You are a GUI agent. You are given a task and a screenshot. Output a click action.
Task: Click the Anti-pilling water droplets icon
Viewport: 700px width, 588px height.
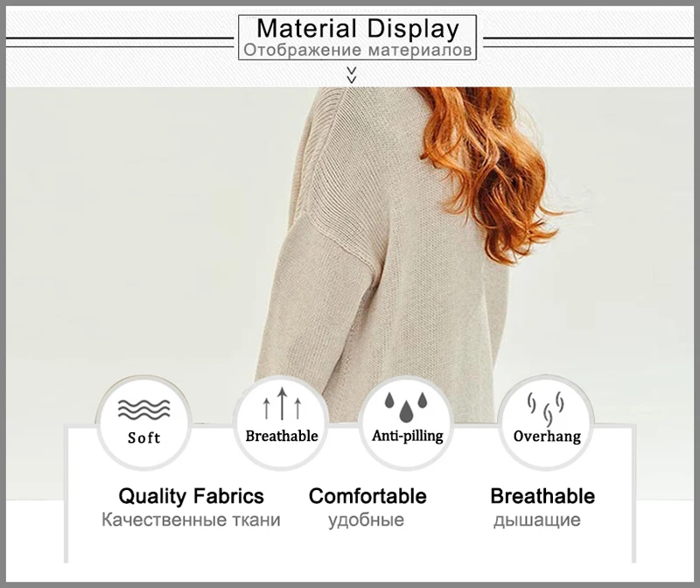coord(406,407)
